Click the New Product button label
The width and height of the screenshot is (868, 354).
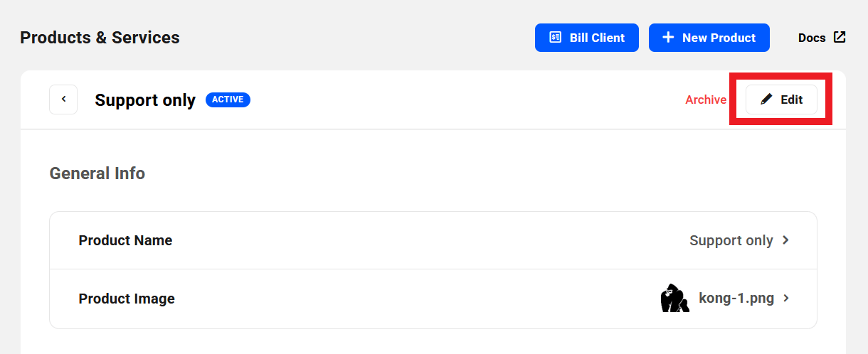pyautogui.click(x=719, y=38)
